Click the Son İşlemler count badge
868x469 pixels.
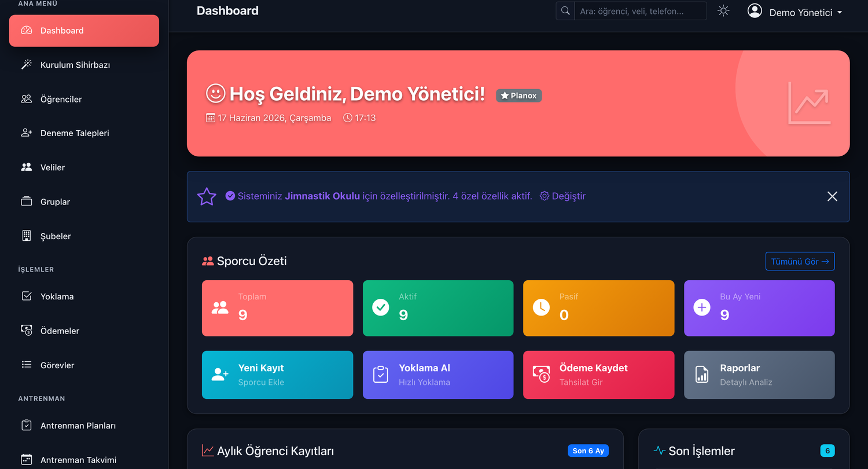pyautogui.click(x=827, y=450)
